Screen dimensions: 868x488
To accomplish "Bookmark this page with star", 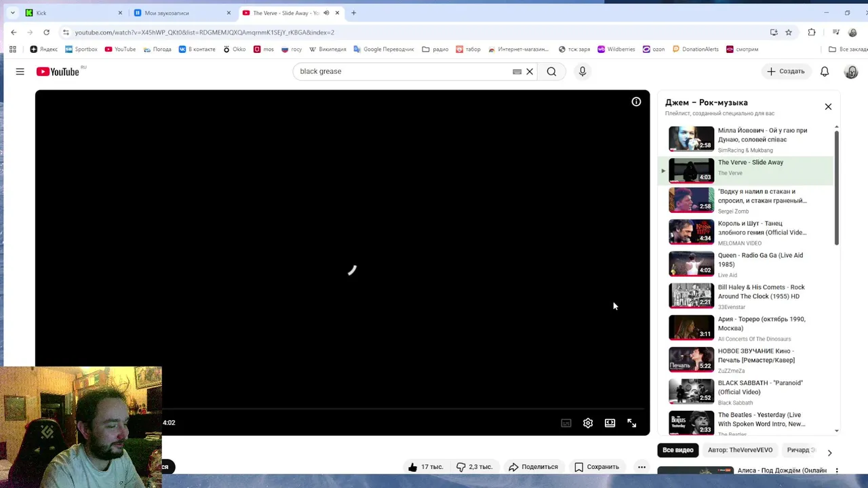I will (x=789, y=32).
